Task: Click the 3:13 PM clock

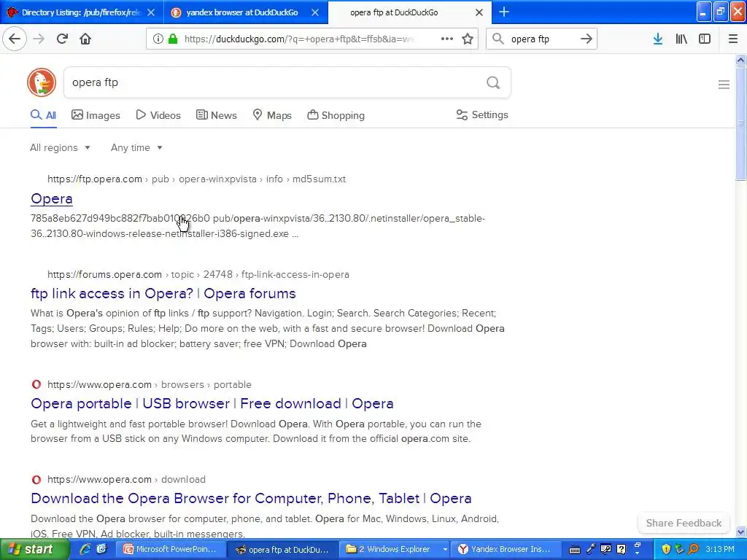Action: point(720,549)
